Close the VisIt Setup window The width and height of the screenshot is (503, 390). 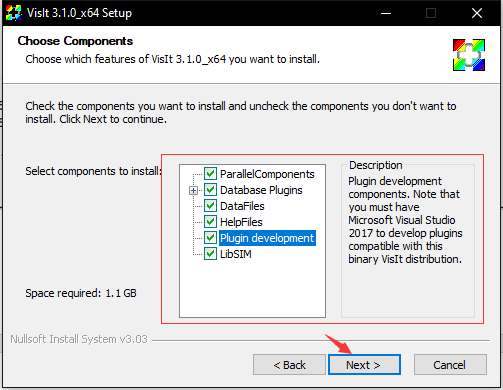click(477, 13)
